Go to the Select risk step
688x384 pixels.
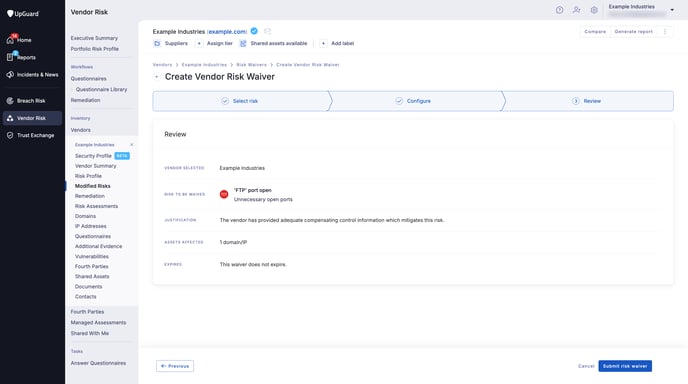[240, 101]
